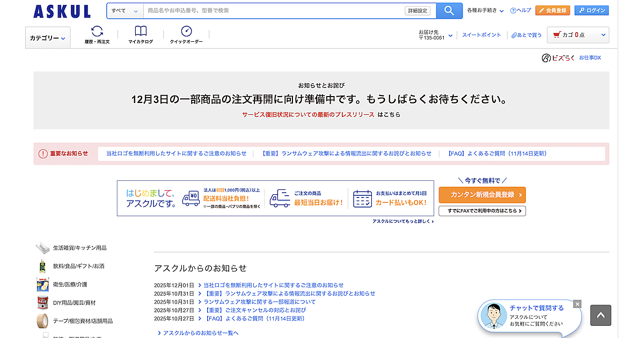This screenshot has height=338, width=644.
Task: Expand the すべて search scope selector
Action: [x=125, y=10]
